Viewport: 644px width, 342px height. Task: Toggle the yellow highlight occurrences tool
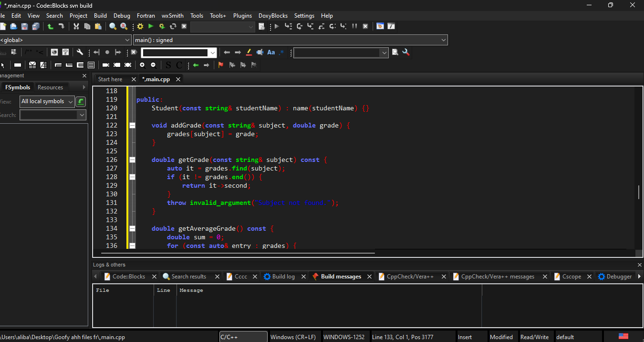point(249,52)
